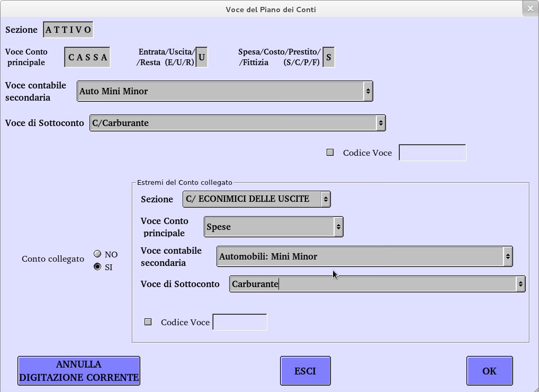Tick the Codice Voce checkbox in linked account

[x=148, y=322]
